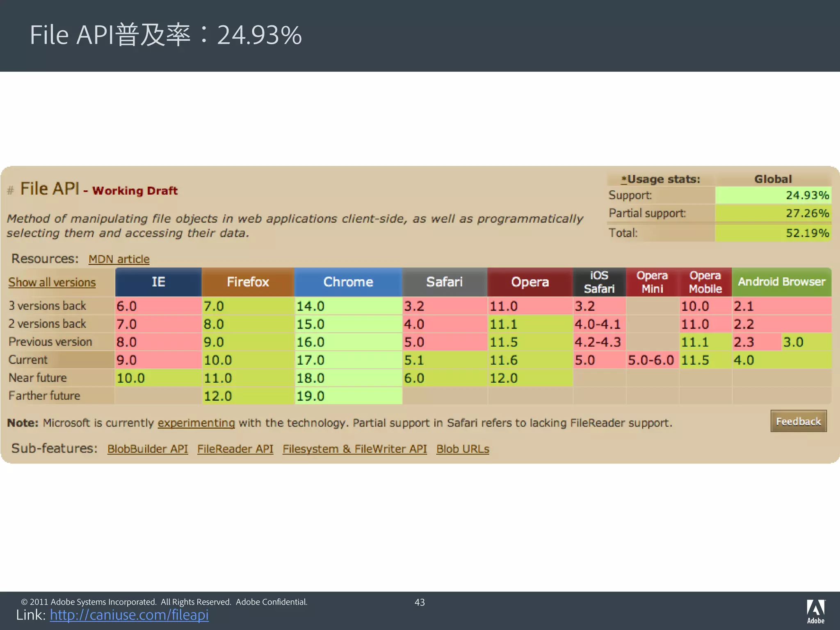Image resolution: width=840 pixels, height=630 pixels.
Task: Click Chrome 19.0 farther future cell
Action: point(348,396)
